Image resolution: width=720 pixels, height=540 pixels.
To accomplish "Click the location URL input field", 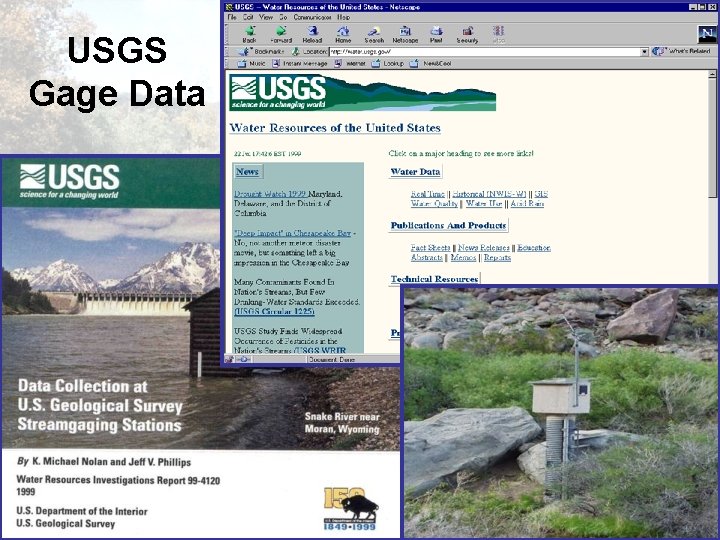I will click(x=485, y=51).
